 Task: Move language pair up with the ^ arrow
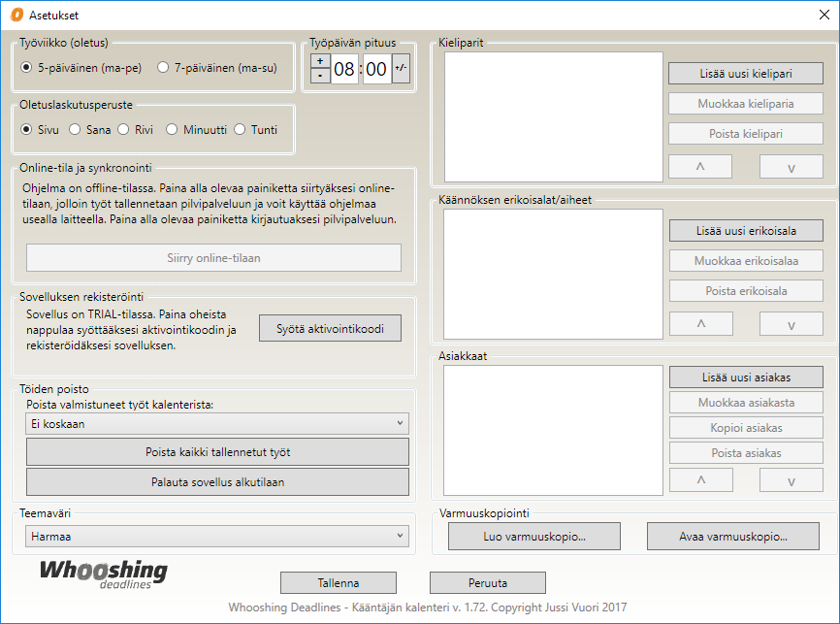pos(700,167)
